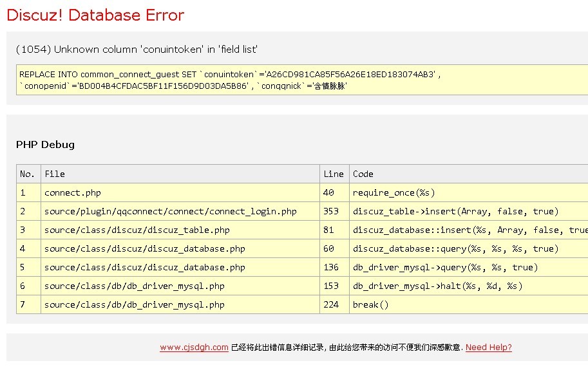Click the REPLACE INTO SQL query box
Image resolution: width=588 pixels, height=390 pixels.
(x=302, y=80)
